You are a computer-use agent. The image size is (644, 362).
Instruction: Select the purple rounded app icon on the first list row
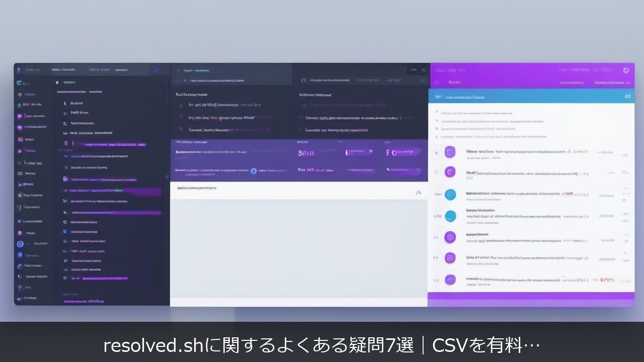[x=450, y=152]
